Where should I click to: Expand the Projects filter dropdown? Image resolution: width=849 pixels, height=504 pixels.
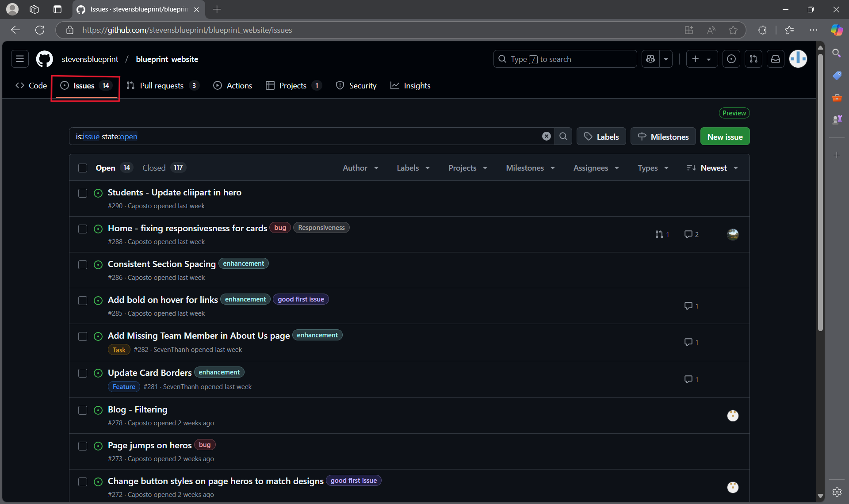pos(468,168)
